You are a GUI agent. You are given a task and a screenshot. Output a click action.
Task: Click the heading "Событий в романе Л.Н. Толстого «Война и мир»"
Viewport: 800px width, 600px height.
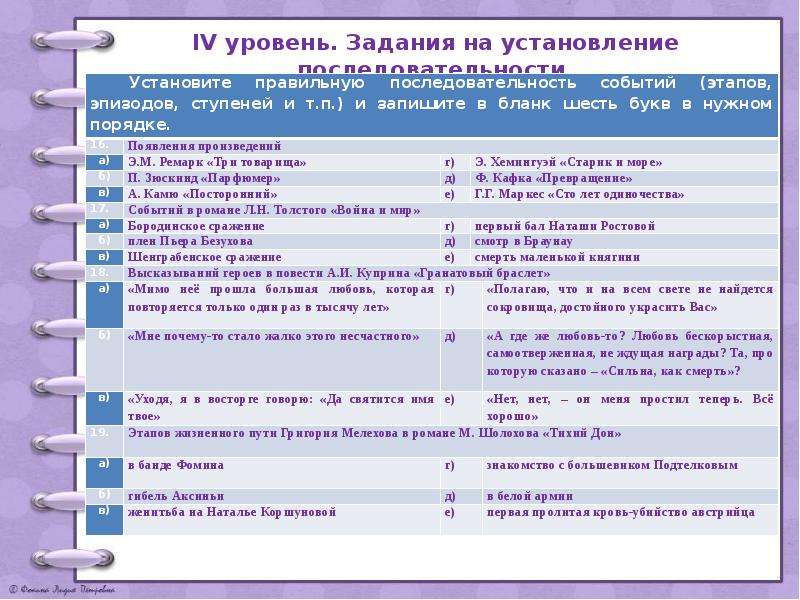(274, 210)
